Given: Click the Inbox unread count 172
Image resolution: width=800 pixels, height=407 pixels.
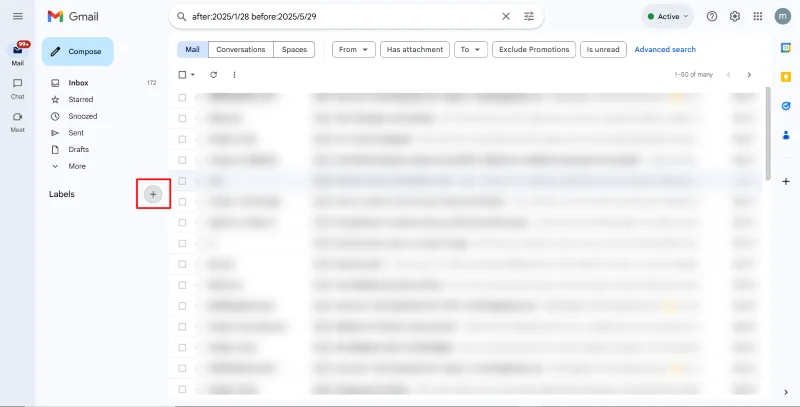Looking at the screenshot, I should (x=152, y=83).
